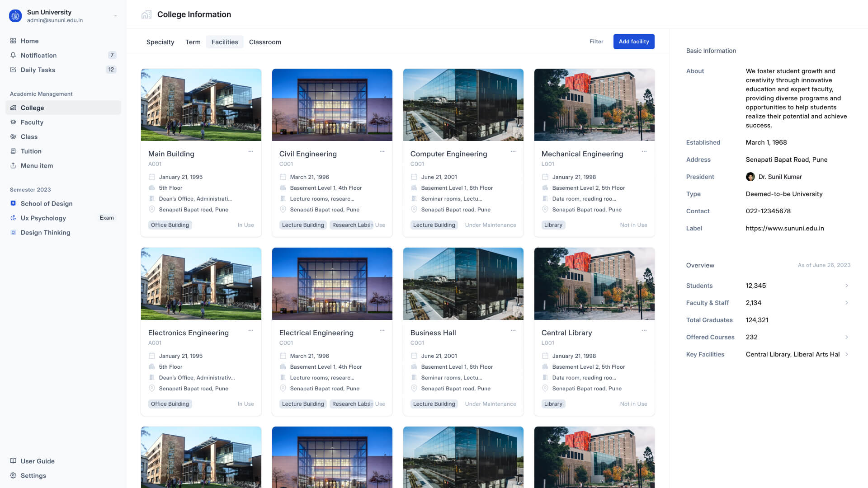Viewport: 868px width, 488px height.
Task: Open the account options ellipsis beside Sun University
Action: [x=115, y=16]
